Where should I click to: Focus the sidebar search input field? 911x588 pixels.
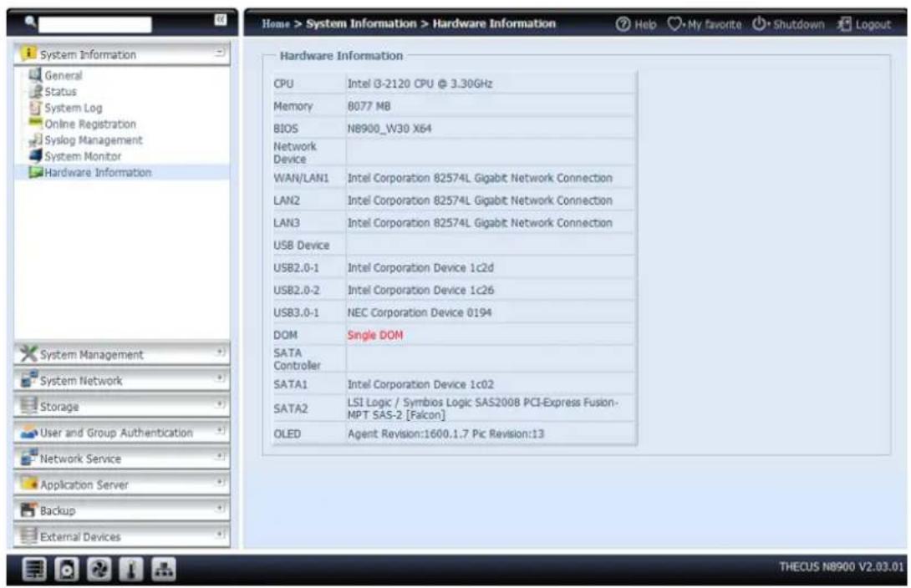click(95, 25)
